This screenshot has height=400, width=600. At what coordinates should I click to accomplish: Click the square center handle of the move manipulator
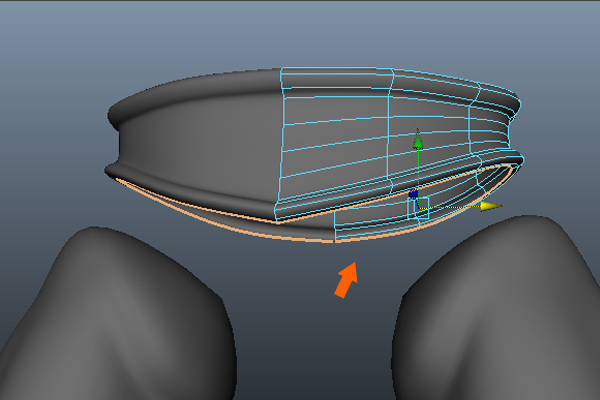point(419,208)
